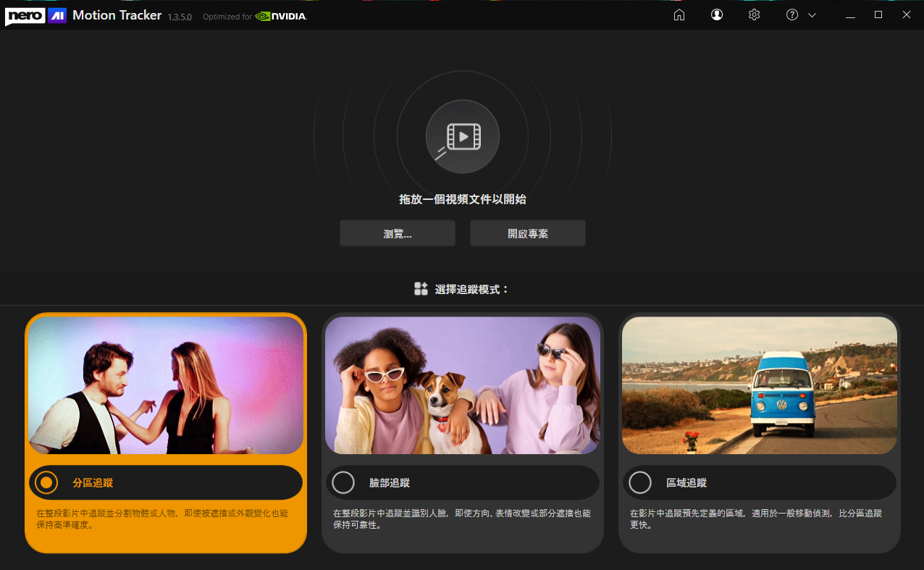The image size is (924, 570).
Task: Open the settings gear icon
Action: click(x=755, y=15)
